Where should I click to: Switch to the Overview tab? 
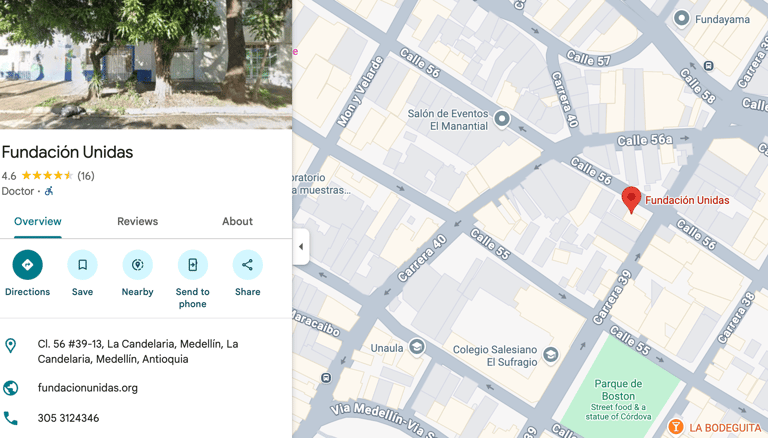(x=38, y=221)
